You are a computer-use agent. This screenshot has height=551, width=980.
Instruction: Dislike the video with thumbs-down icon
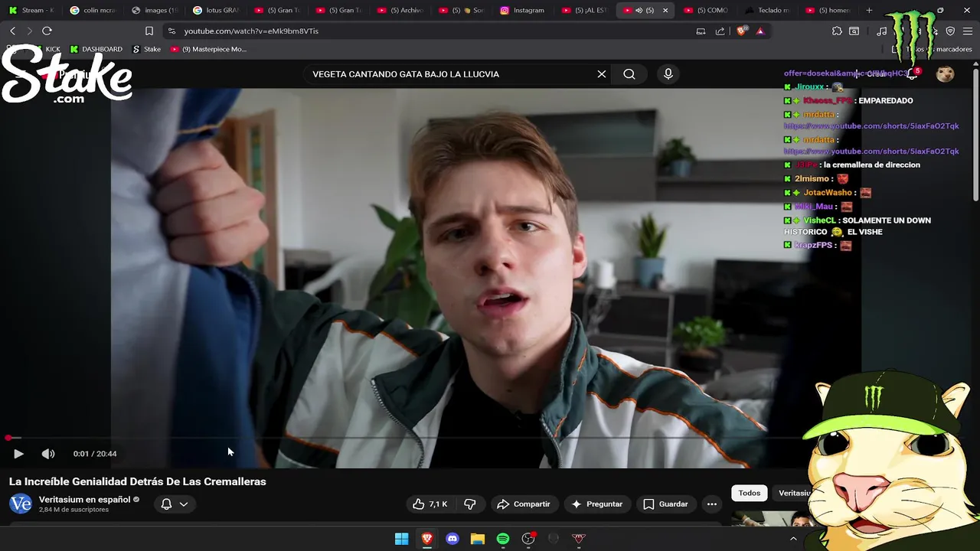(x=470, y=504)
